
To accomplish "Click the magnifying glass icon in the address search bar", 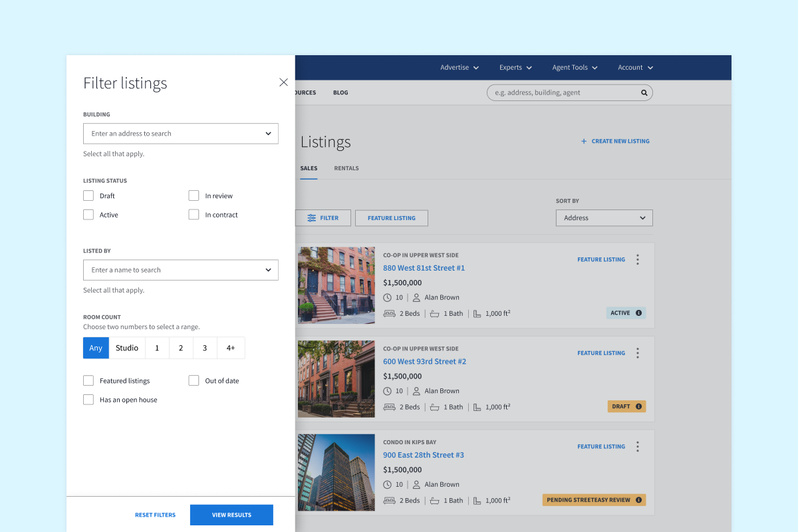I will [643, 92].
